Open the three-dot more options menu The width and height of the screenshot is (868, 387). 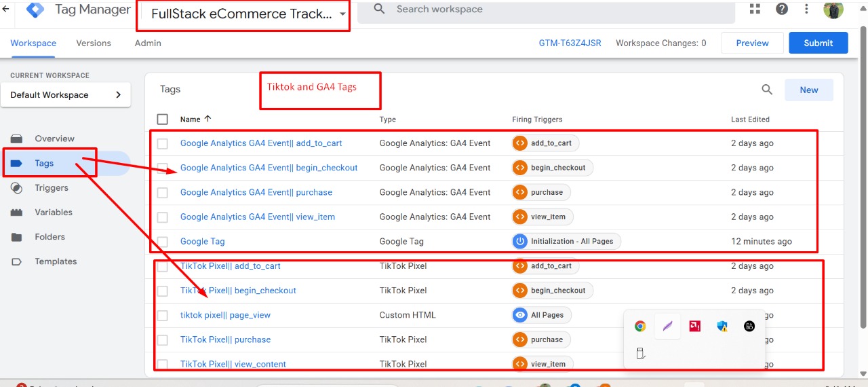point(806,9)
